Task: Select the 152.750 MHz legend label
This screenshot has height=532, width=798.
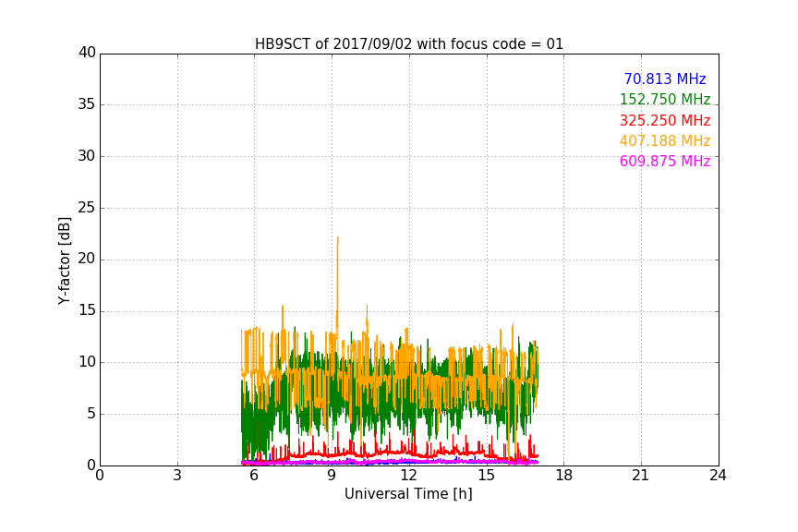Action: pyautogui.click(x=665, y=99)
